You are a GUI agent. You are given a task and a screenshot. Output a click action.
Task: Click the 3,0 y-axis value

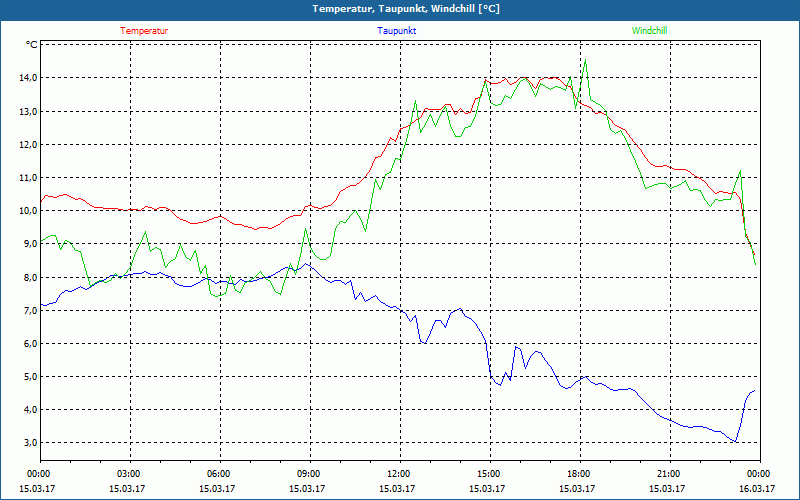pyautogui.click(x=31, y=442)
